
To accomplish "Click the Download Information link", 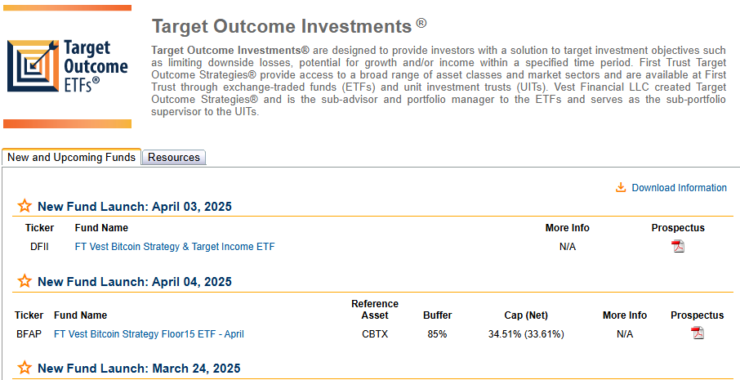I will click(x=679, y=187).
